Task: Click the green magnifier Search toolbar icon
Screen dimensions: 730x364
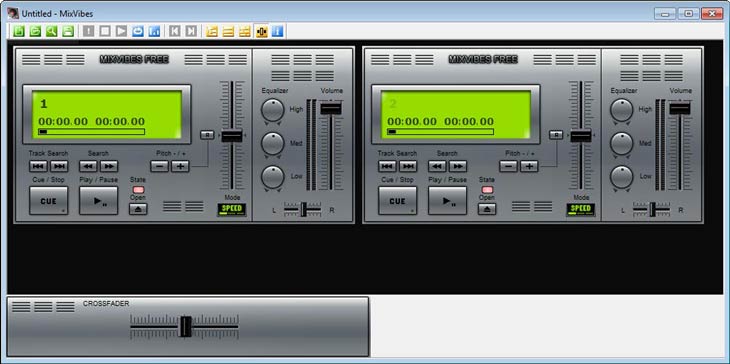Action: click(x=52, y=31)
